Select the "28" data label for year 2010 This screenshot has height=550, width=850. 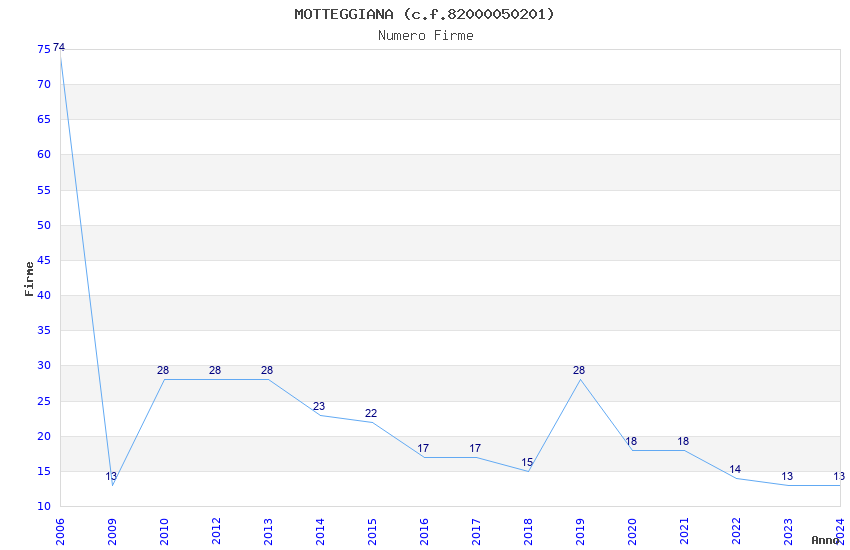coord(163,371)
